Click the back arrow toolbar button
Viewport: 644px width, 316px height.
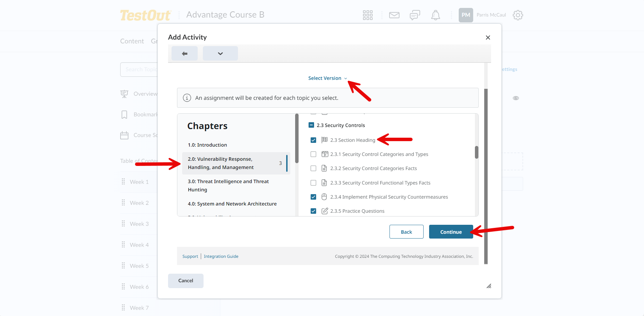coord(185,53)
